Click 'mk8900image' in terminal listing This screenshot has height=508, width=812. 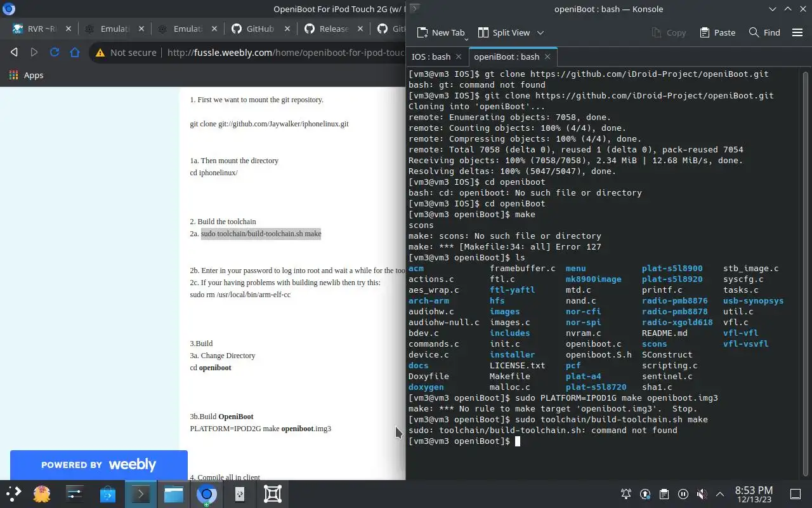pos(593,279)
